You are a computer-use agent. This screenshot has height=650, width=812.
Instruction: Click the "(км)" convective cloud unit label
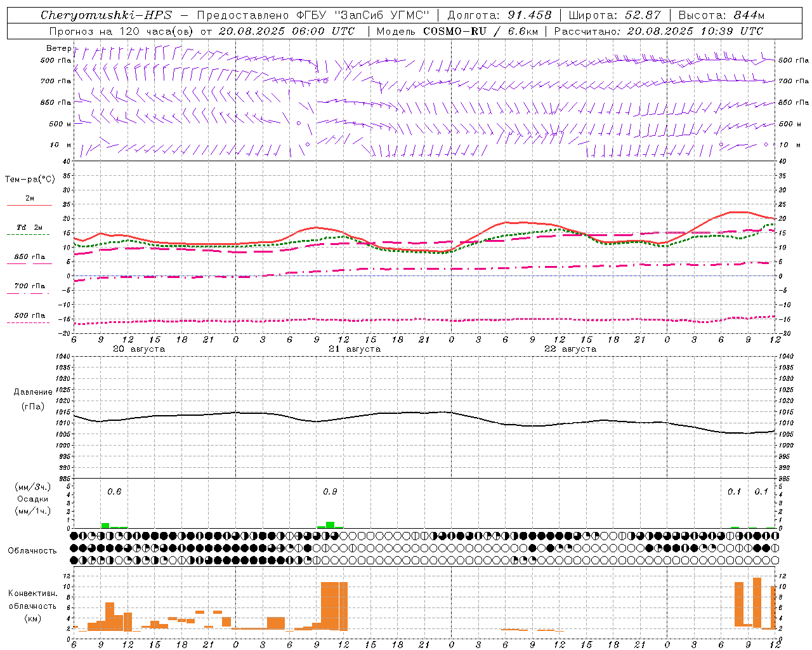[x=32, y=618]
